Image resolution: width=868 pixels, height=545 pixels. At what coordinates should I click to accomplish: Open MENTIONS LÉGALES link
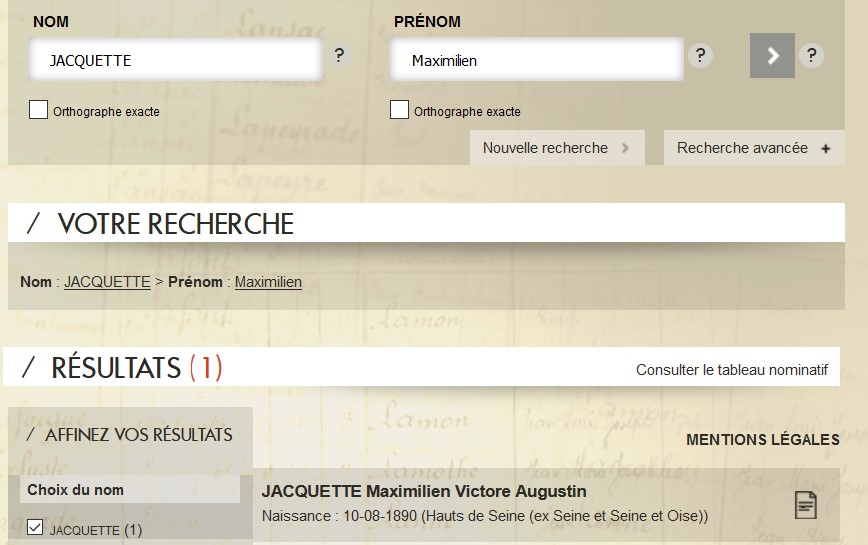pyautogui.click(x=763, y=439)
